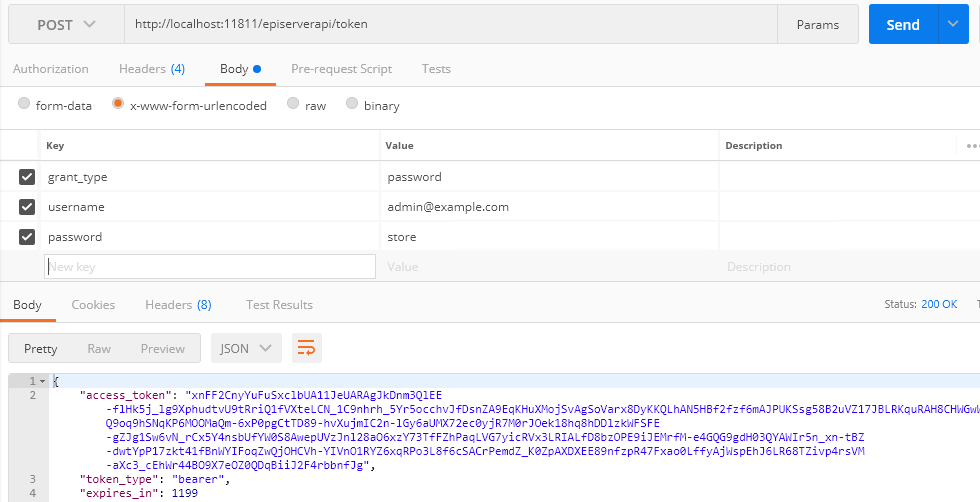
Task: Click the New key input field
Action: 210,266
